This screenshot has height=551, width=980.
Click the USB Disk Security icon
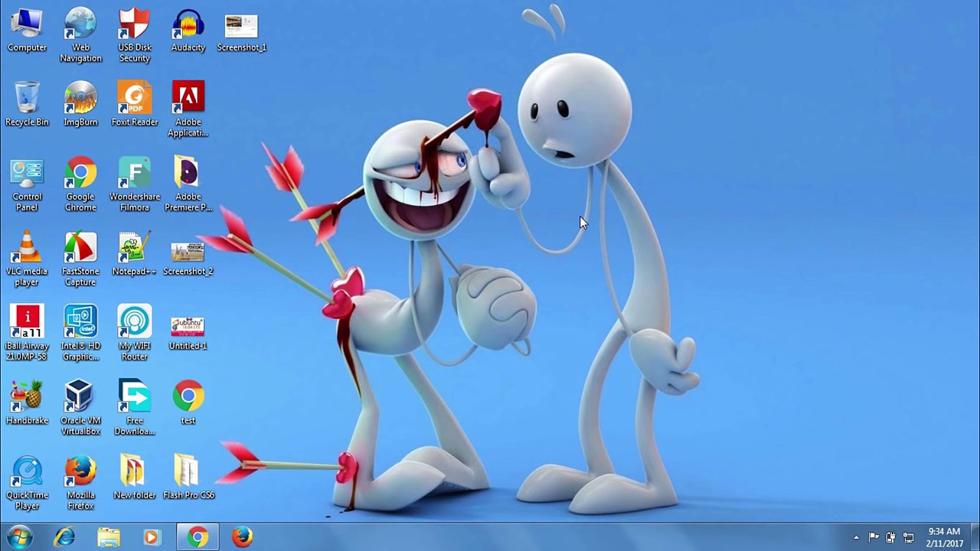[x=134, y=35]
